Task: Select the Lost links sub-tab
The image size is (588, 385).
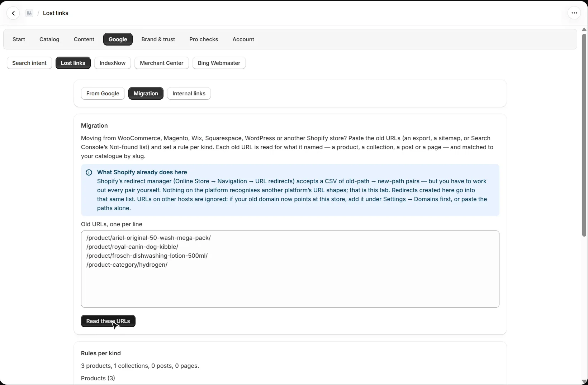Action: [73, 63]
